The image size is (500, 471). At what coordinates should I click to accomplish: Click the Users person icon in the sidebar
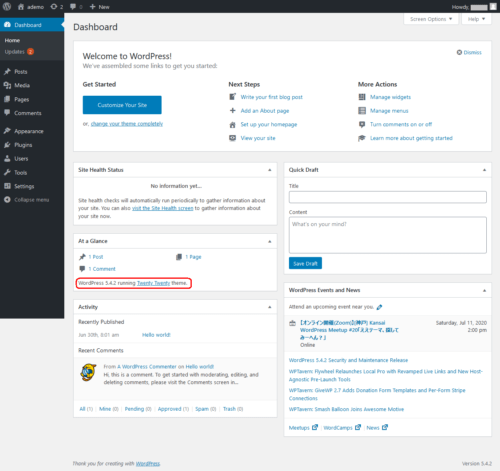pos(7,159)
